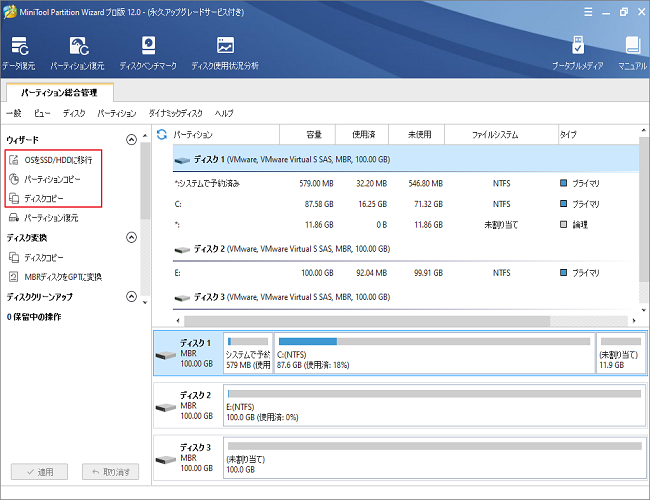
Task: Select the C: partition row
Action: point(405,204)
